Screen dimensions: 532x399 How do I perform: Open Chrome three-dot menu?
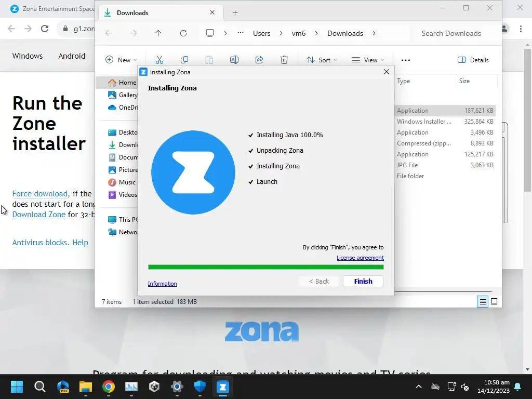coord(521,29)
